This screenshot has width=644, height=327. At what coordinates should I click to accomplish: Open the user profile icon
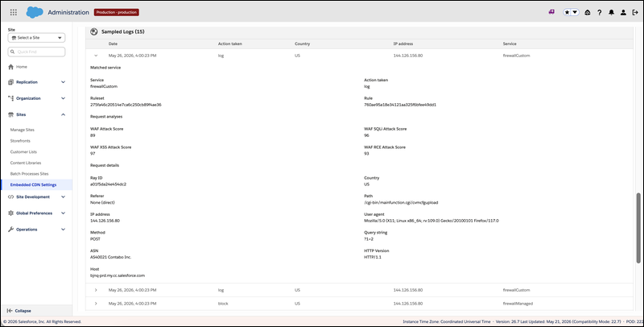623,13
